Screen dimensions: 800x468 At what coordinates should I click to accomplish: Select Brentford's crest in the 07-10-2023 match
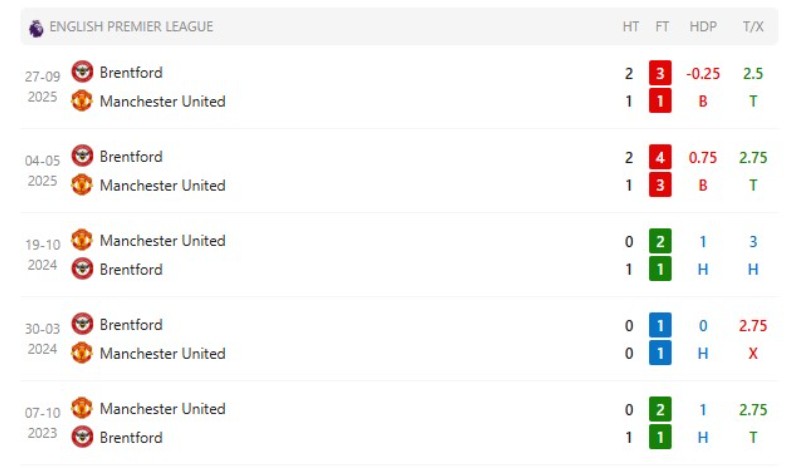coord(82,436)
